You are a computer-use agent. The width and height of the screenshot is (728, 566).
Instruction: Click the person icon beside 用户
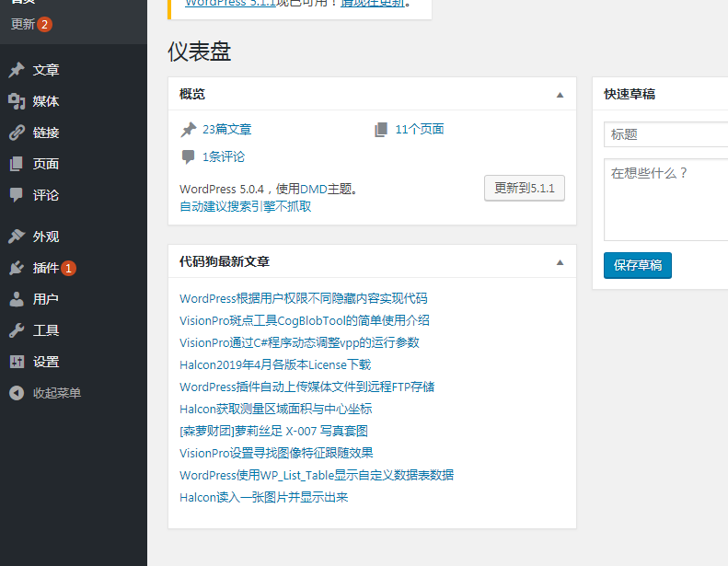click(17, 299)
